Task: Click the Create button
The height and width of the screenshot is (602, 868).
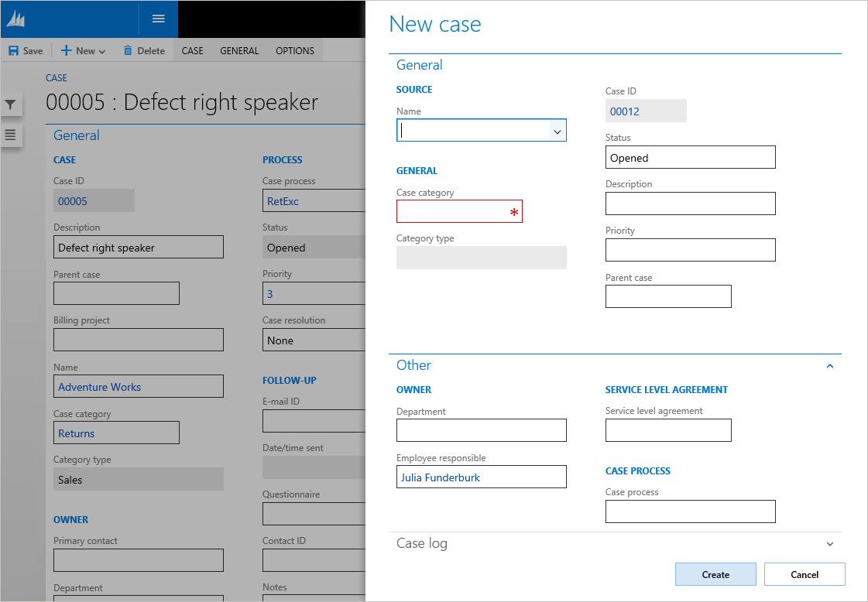Action: point(715,574)
